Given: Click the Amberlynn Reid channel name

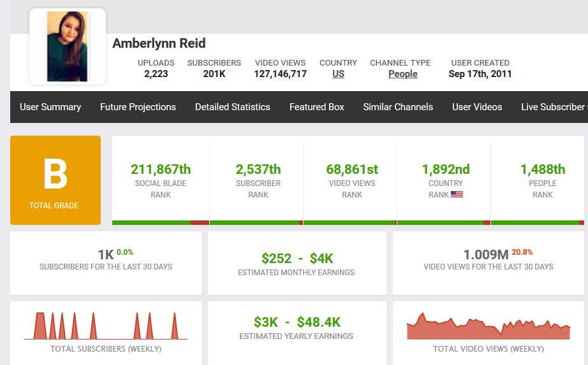Looking at the screenshot, I should pos(159,43).
